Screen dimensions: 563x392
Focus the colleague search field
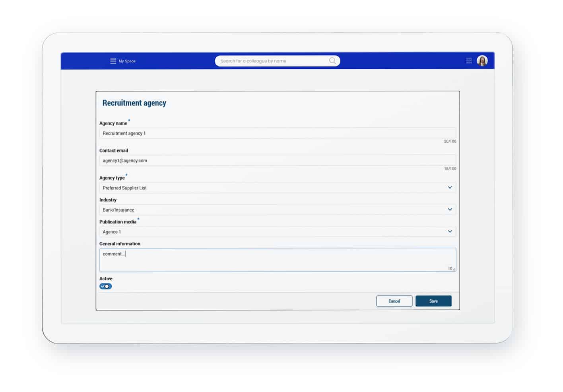tap(270, 61)
